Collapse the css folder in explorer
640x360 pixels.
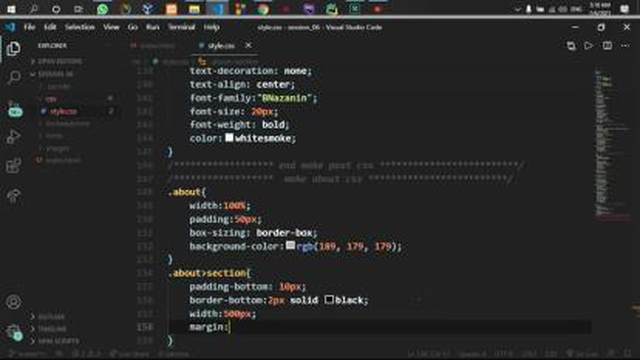pyautogui.click(x=51, y=99)
